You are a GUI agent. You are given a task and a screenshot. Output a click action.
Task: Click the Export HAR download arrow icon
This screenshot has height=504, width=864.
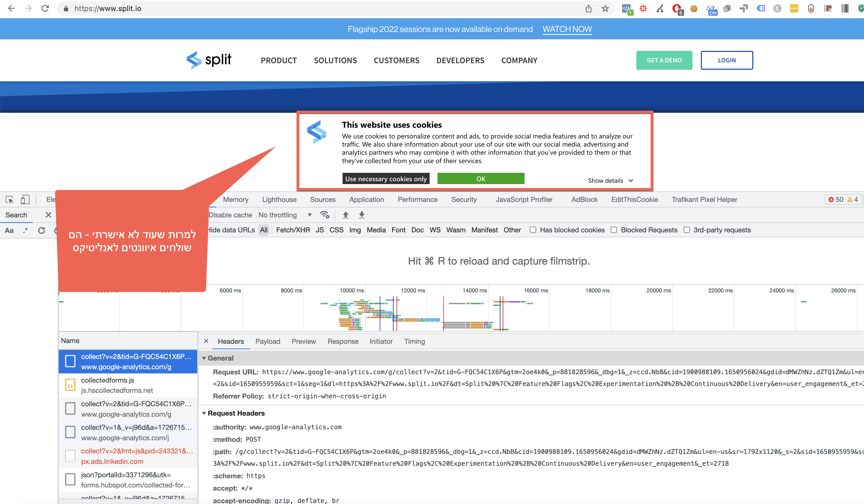(x=362, y=215)
